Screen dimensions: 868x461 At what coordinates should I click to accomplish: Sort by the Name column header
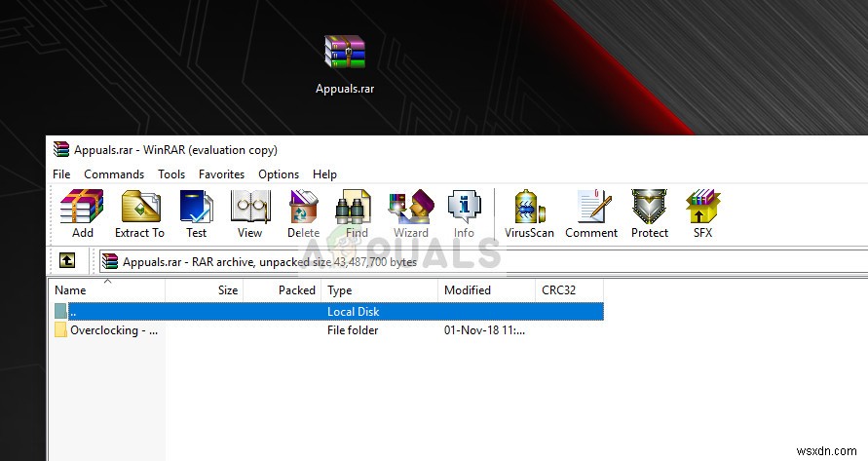point(107,289)
